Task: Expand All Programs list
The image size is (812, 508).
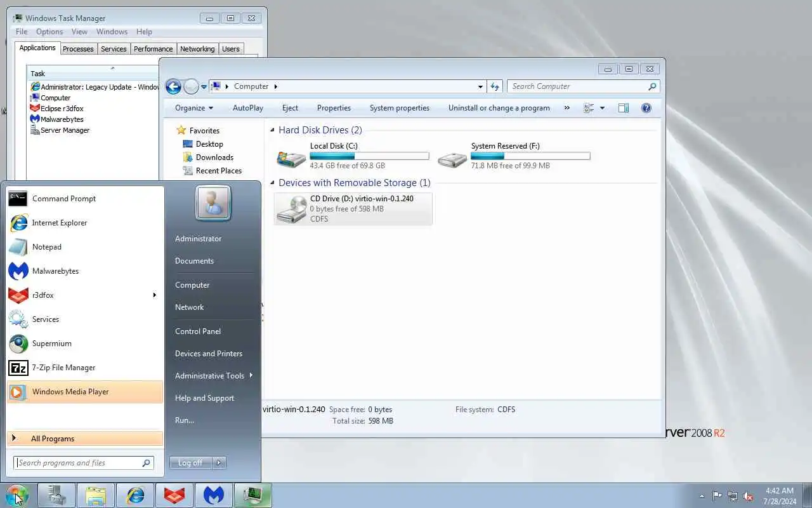Action: tap(85, 439)
